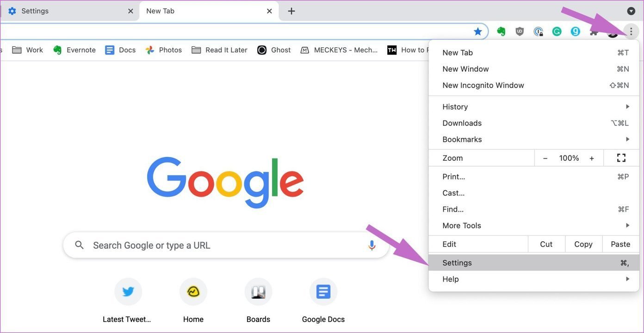
Task: Click the 100% zoom value
Action: pos(569,158)
